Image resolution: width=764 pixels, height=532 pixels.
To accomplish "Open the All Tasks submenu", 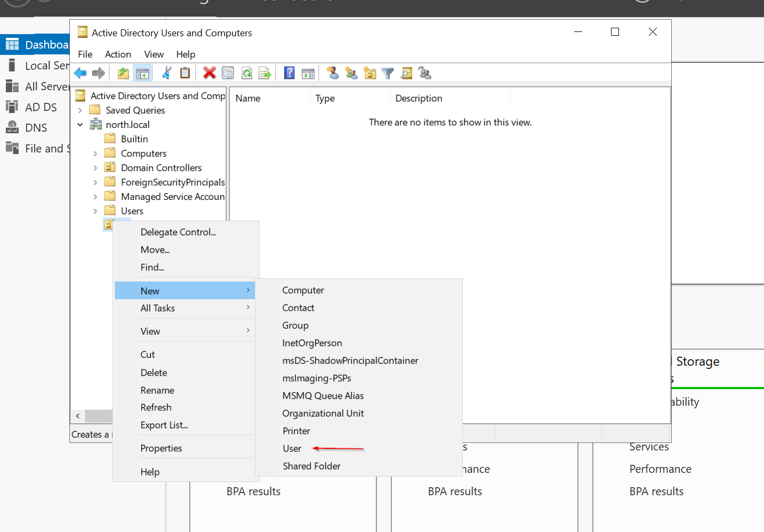I will pyautogui.click(x=184, y=308).
